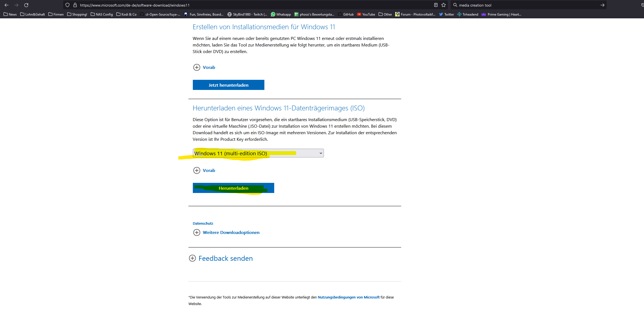The width and height of the screenshot is (644, 331).
Task: Open the GitHub bookmark
Action: coord(346,14)
